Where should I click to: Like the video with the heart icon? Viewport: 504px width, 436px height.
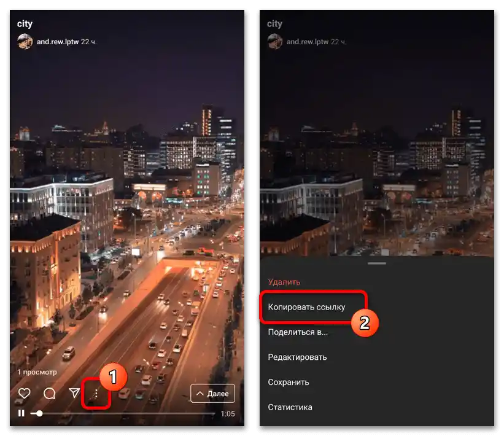coord(24,393)
